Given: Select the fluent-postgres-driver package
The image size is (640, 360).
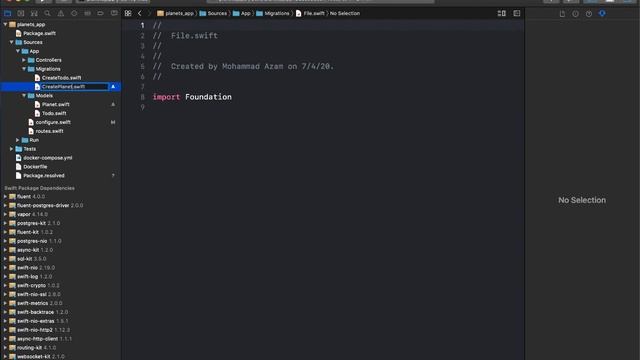Looking at the screenshot, I should pos(43,206).
